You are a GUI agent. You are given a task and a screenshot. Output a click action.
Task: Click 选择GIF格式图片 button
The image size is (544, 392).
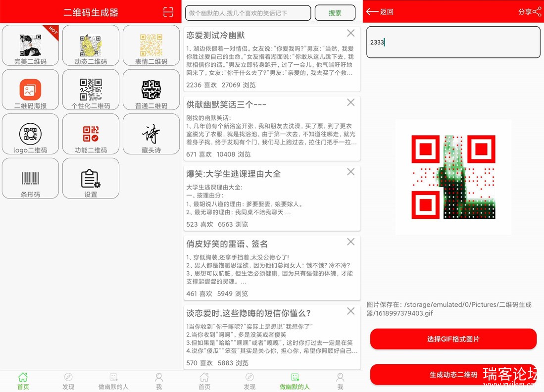tap(453, 339)
